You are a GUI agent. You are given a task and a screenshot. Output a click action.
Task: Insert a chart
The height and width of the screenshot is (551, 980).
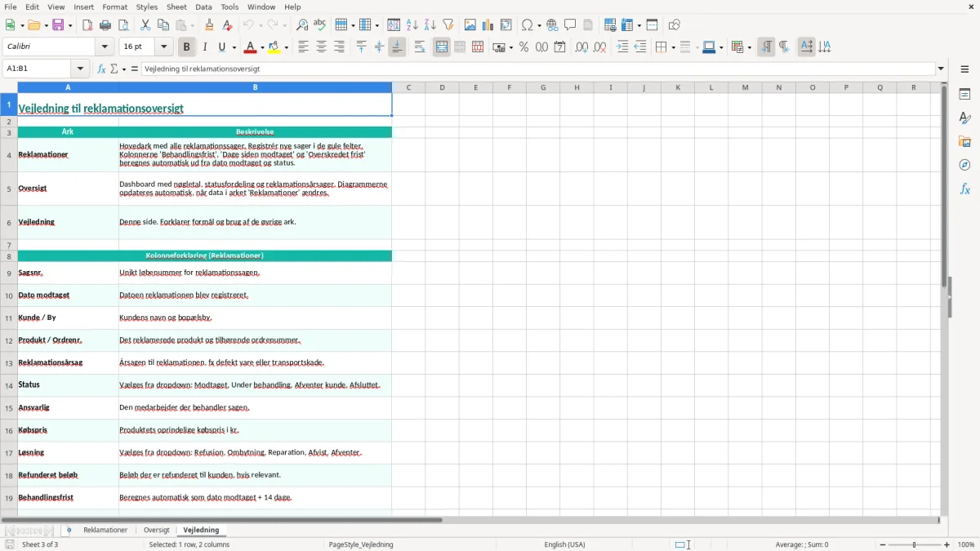click(x=488, y=25)
